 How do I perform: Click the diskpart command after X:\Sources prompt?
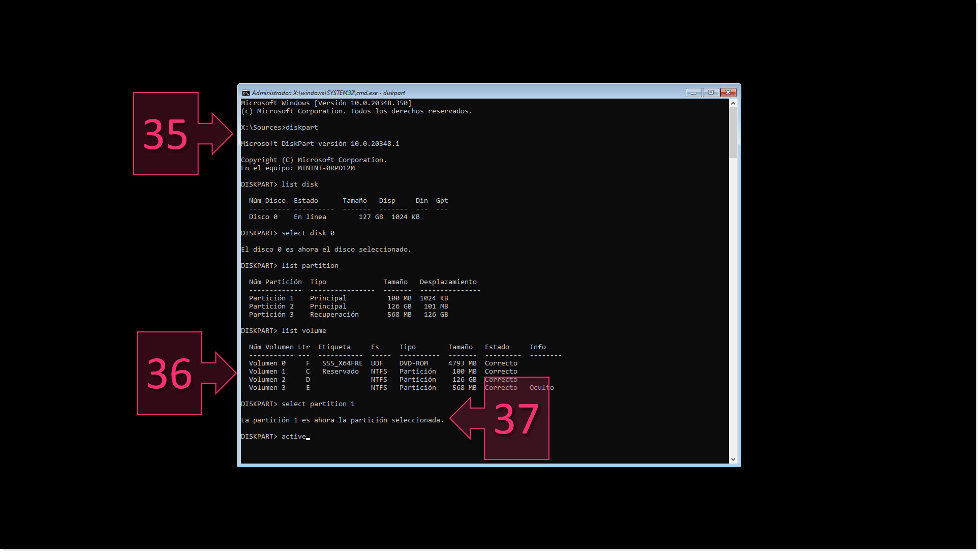point(302,127)
